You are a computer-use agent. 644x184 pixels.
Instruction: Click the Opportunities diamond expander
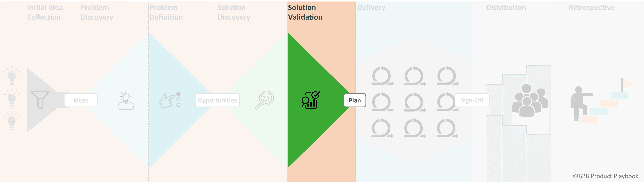pyautogui.click(x=217, y=100)
